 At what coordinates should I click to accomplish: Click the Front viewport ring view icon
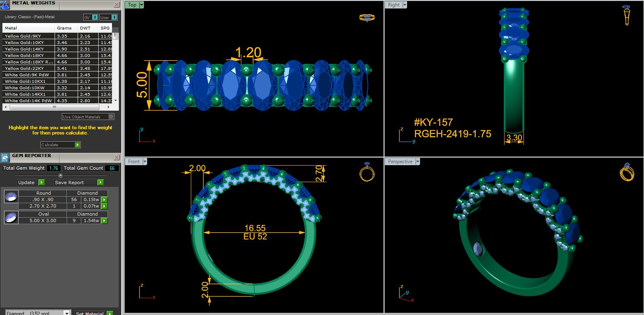pyautogui.click(x=367, y=172)
